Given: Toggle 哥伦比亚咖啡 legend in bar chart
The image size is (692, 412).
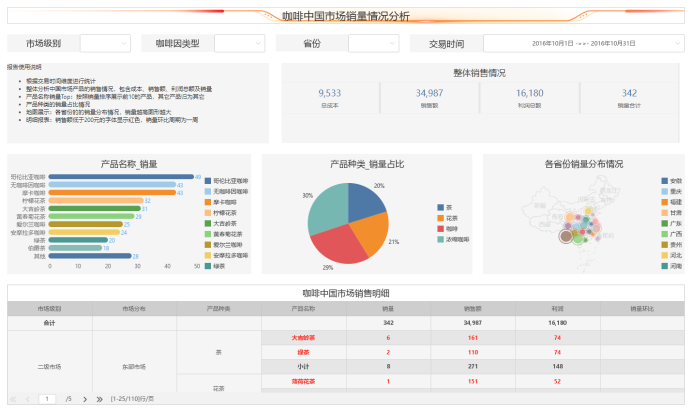Looking at the screenshot, I should (225, 178).
